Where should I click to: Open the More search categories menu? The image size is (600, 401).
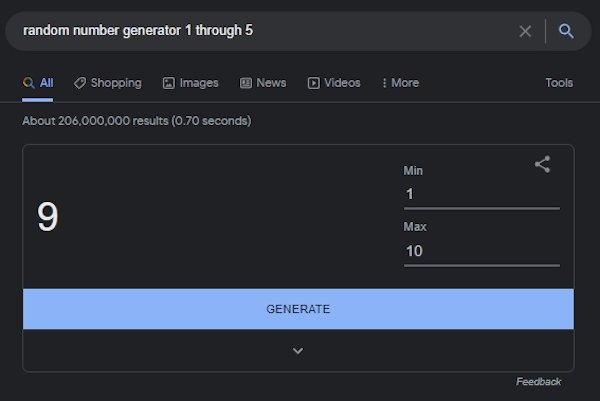tap(401, 83)
